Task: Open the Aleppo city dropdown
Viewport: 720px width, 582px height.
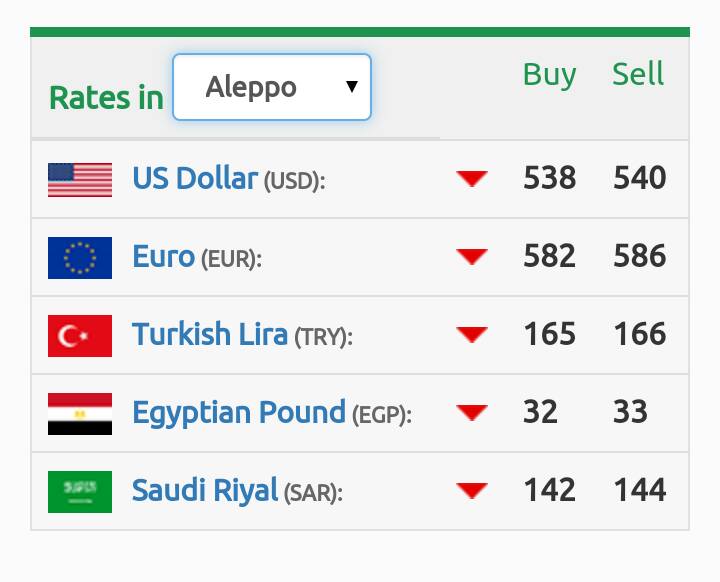Action: coord(272,87)
